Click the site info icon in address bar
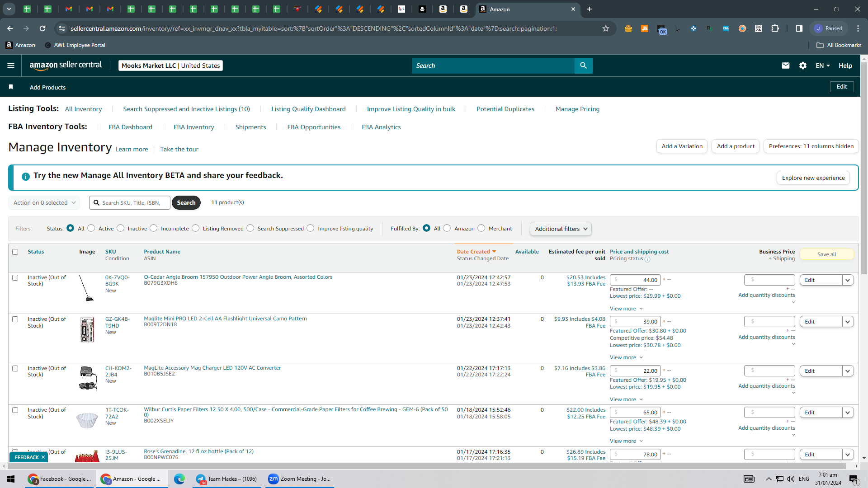 (x=62, y=28)
